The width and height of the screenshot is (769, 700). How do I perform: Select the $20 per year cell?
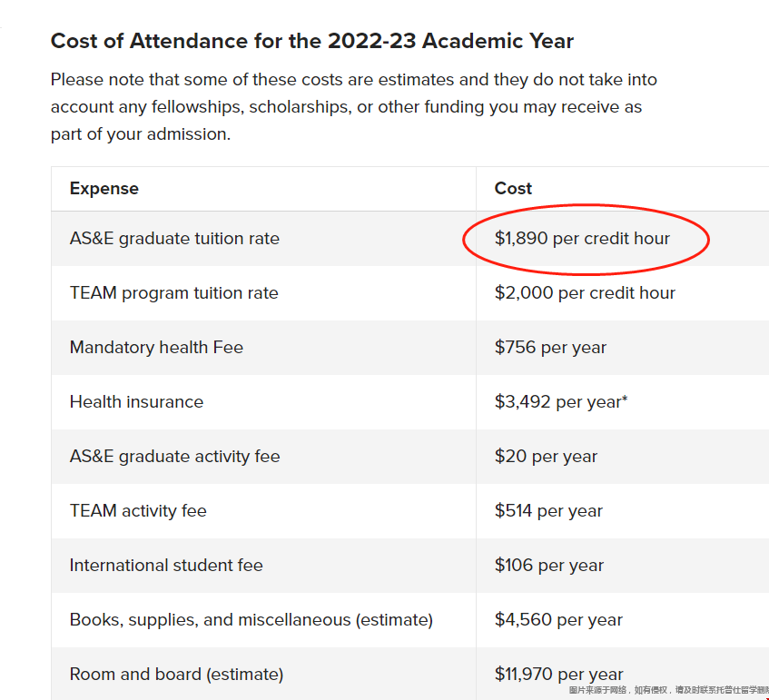point(546,456)
